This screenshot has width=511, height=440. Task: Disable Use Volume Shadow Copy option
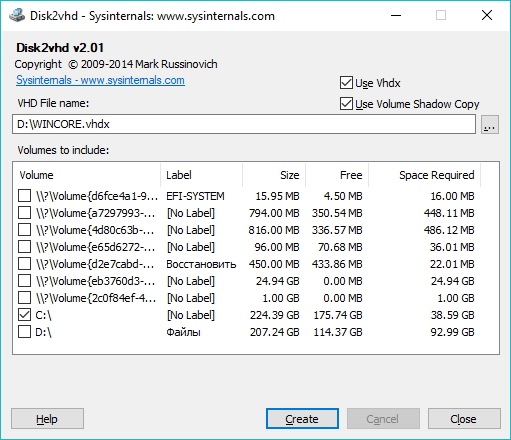tap(346, 104)
